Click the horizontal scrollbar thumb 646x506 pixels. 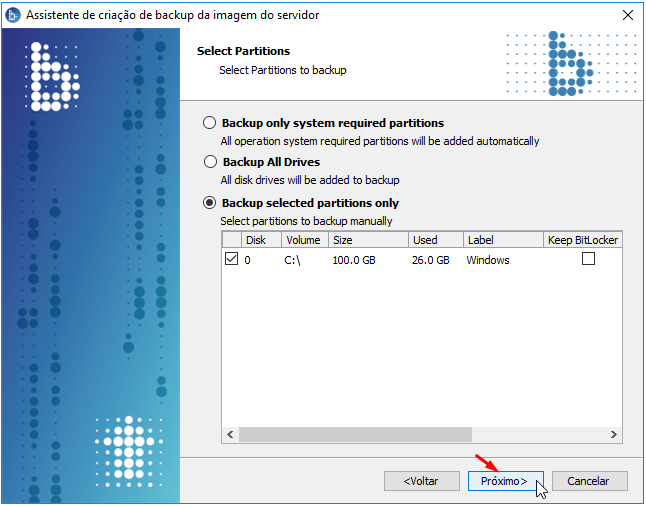pyautogui.click(x=355, y=434)
